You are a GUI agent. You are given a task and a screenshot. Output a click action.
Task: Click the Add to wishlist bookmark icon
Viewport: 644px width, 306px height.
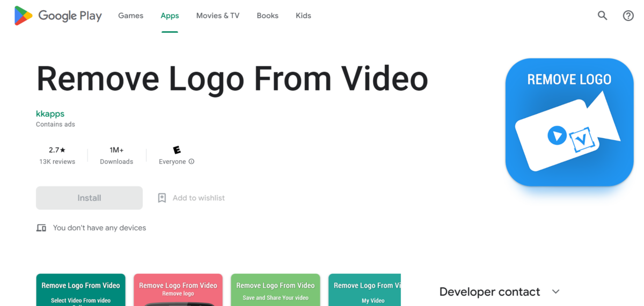(x=162, y=198)
